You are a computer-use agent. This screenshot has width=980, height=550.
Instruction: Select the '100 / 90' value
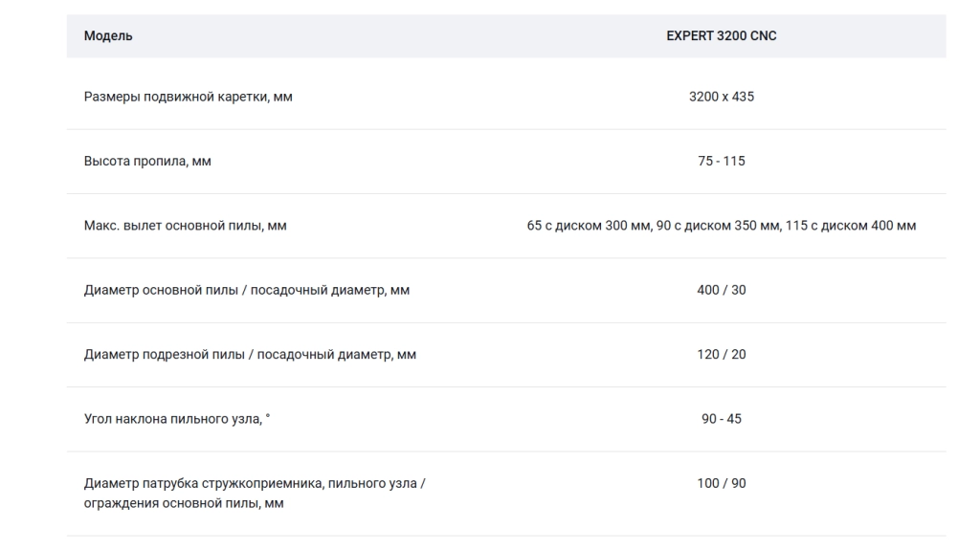click(722, 483)
